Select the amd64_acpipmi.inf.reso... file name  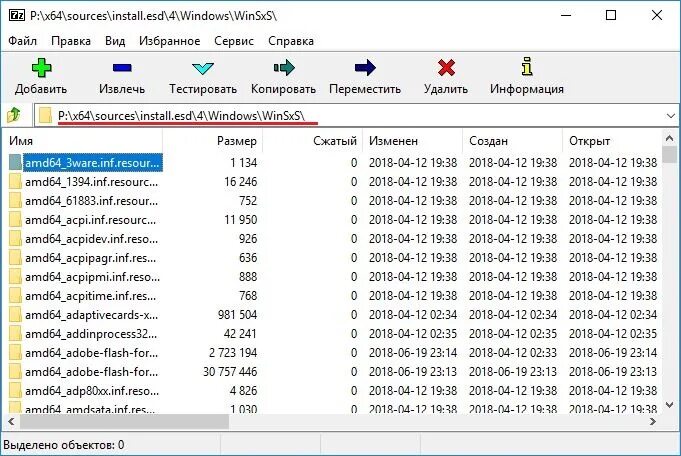click(x=92, y=277)
